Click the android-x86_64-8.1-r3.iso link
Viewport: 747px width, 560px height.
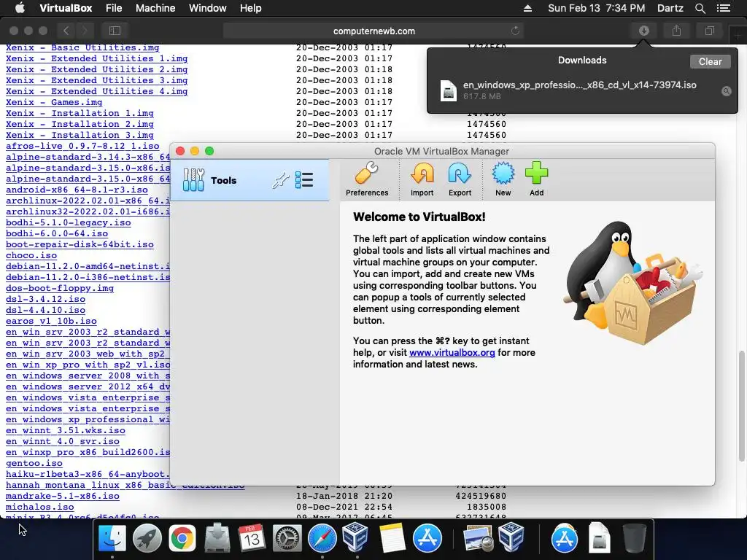click(77, 190)
